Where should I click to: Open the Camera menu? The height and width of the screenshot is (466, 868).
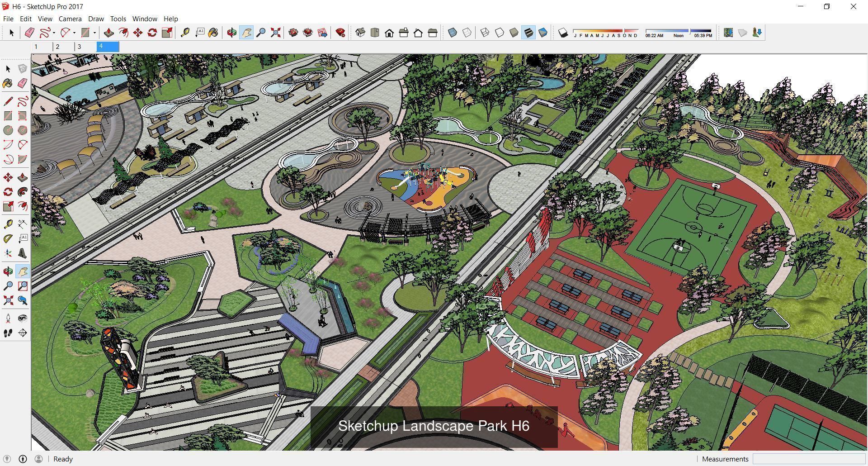[x=70, y=19]
